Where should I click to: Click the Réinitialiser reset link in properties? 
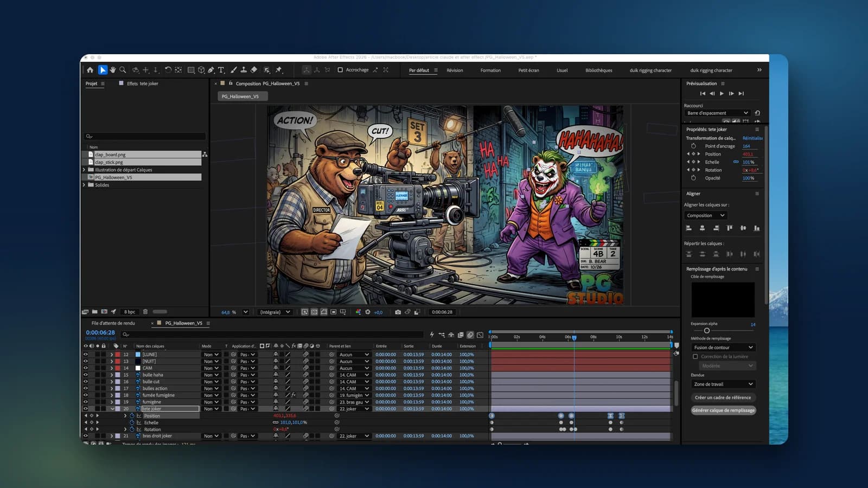(x=752, y=138)
